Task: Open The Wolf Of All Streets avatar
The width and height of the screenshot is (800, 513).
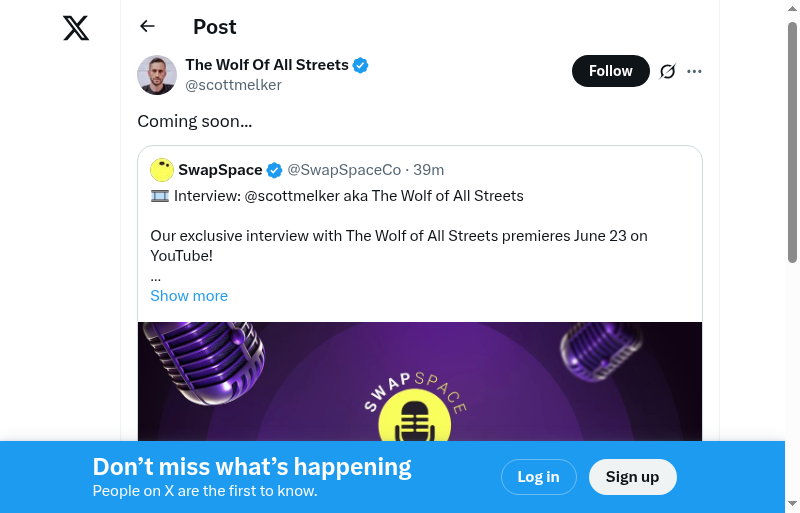Action: pos(157,75)
